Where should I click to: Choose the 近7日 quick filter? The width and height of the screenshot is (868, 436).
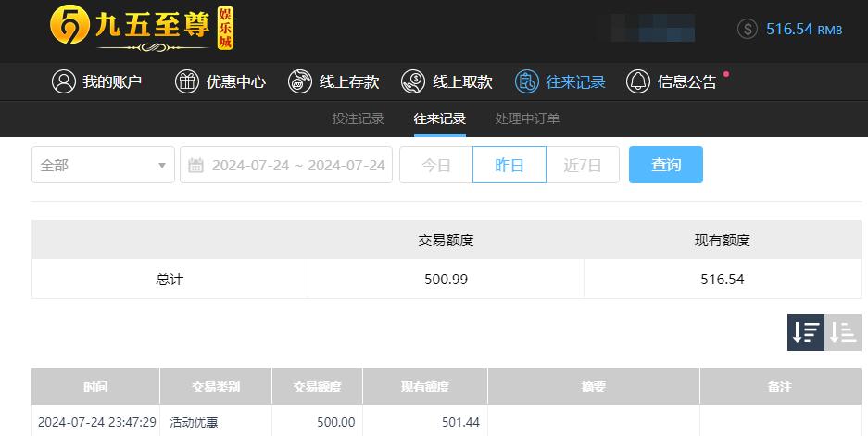(583, 166)
